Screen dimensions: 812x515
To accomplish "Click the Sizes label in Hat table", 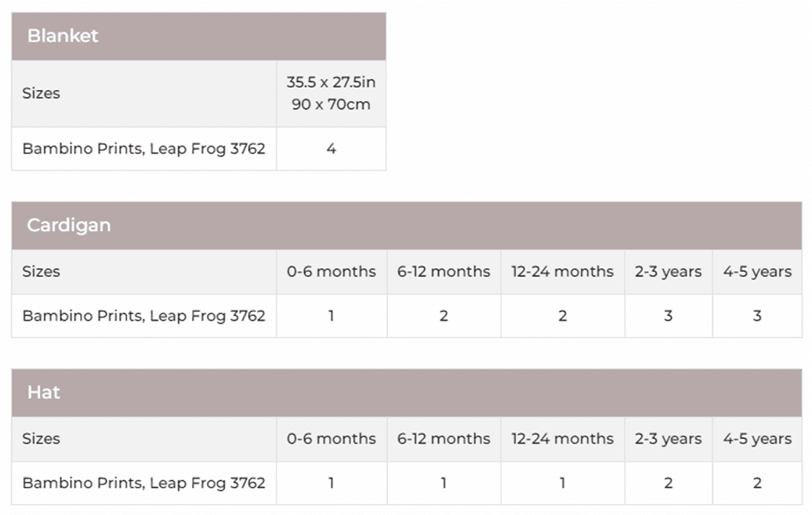I will 41,439.
